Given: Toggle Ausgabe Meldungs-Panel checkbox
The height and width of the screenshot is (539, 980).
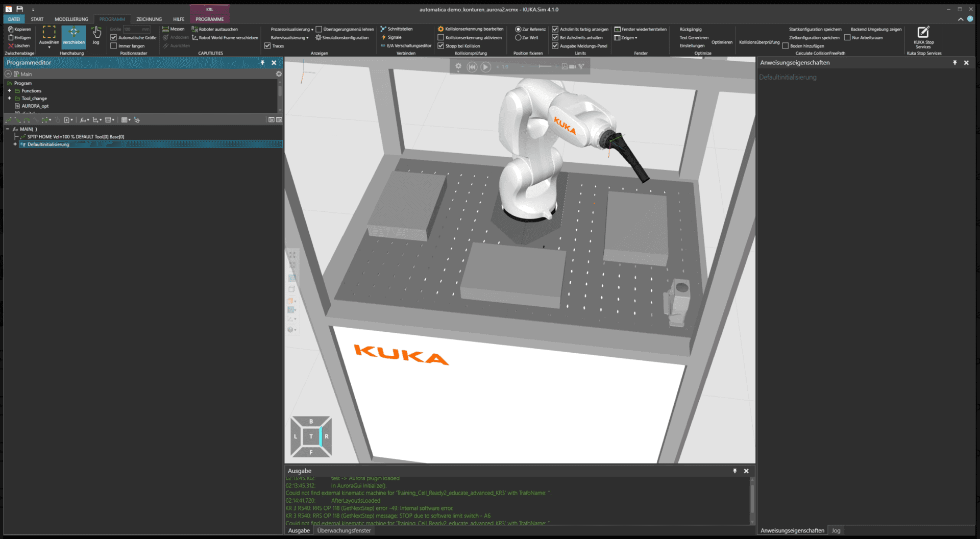Looking at the screenshot, I should click(555, 45).
